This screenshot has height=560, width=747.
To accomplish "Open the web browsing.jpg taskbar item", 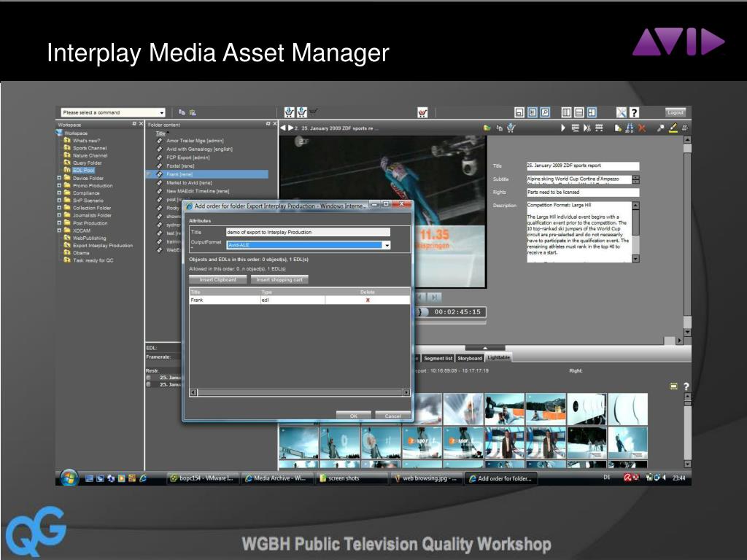I will (425, 478).
